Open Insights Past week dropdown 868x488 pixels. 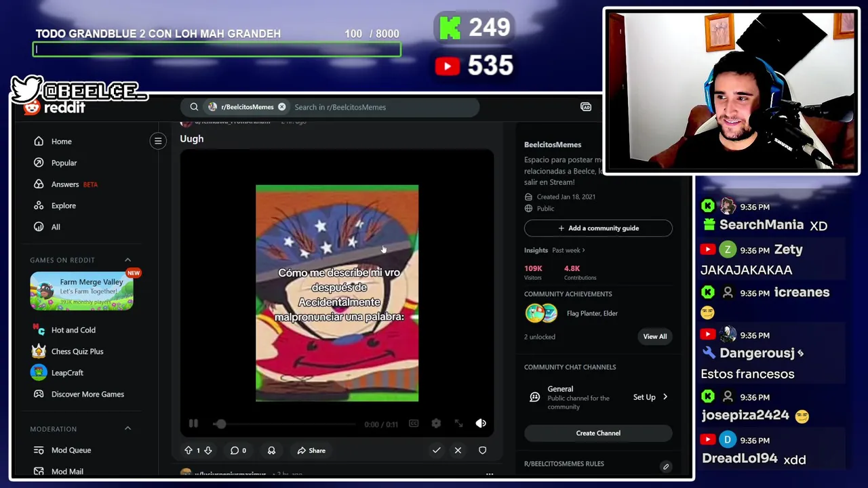(x=568, y=250)
